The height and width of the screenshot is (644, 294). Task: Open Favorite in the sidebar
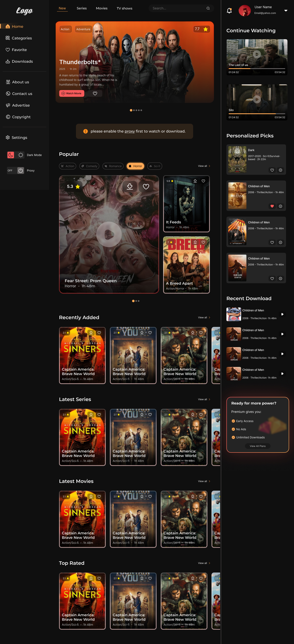coord(16,50)
